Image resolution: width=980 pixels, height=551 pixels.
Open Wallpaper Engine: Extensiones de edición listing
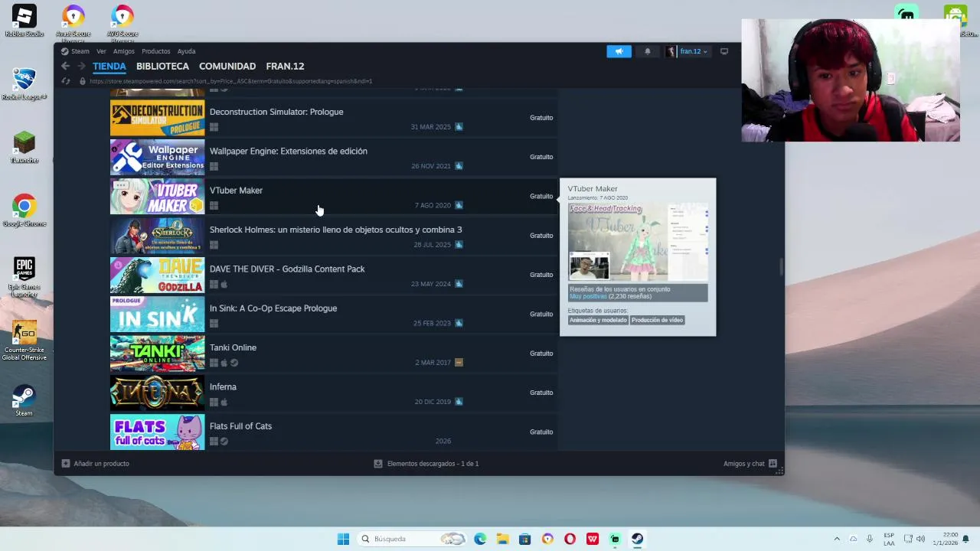(334, 157)
